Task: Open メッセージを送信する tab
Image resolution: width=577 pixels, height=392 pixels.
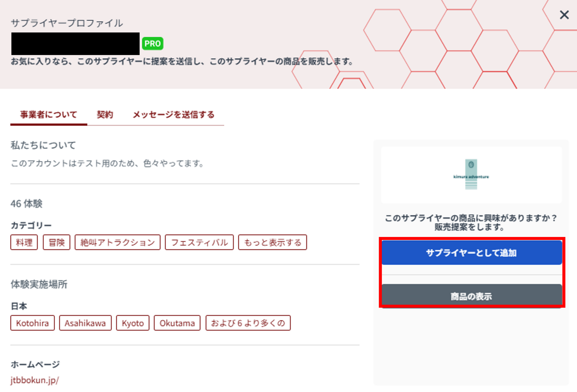Action: point(174,114)
